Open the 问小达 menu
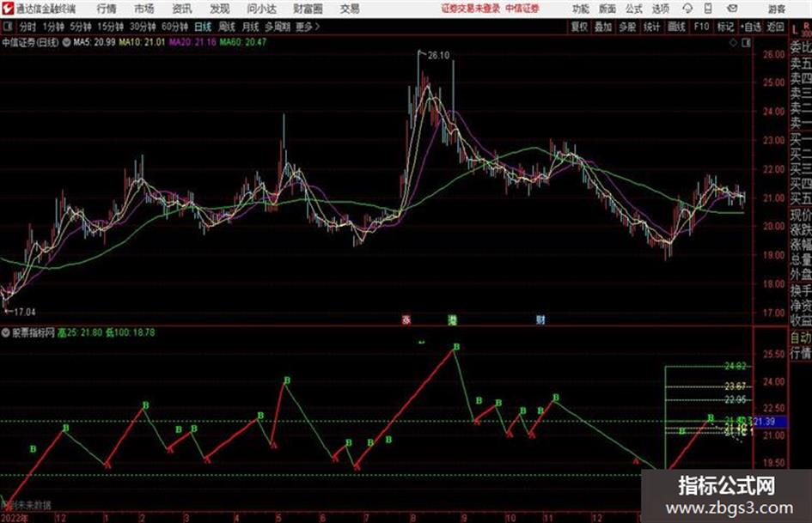The image size is (812, 523). [x=261, y=9]
